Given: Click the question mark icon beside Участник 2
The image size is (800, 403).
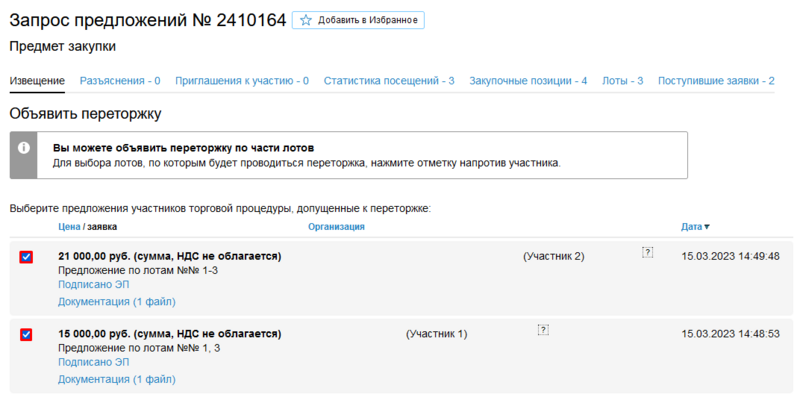Looking at the screenshot, I should (x=647, y=253).
